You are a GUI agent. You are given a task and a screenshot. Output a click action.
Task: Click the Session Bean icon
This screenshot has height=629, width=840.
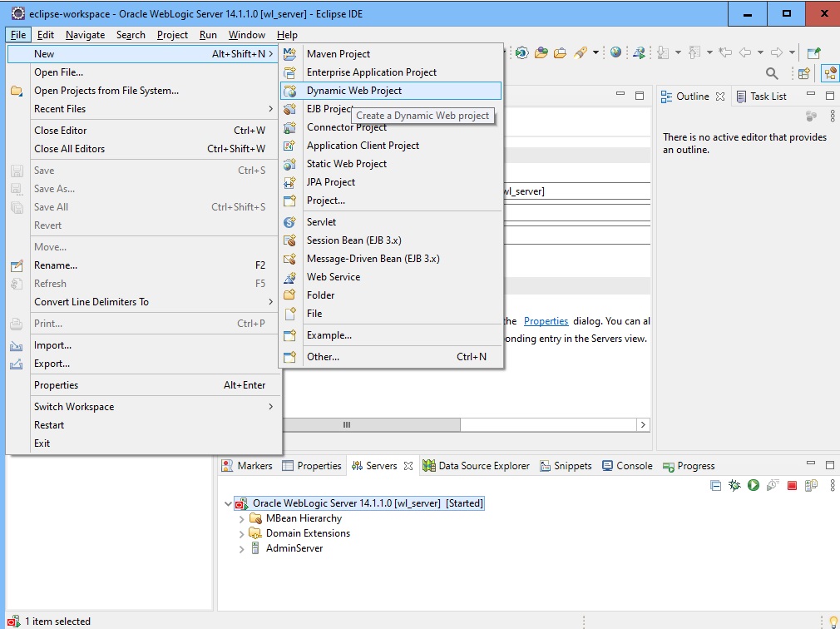tap(289, 240)
